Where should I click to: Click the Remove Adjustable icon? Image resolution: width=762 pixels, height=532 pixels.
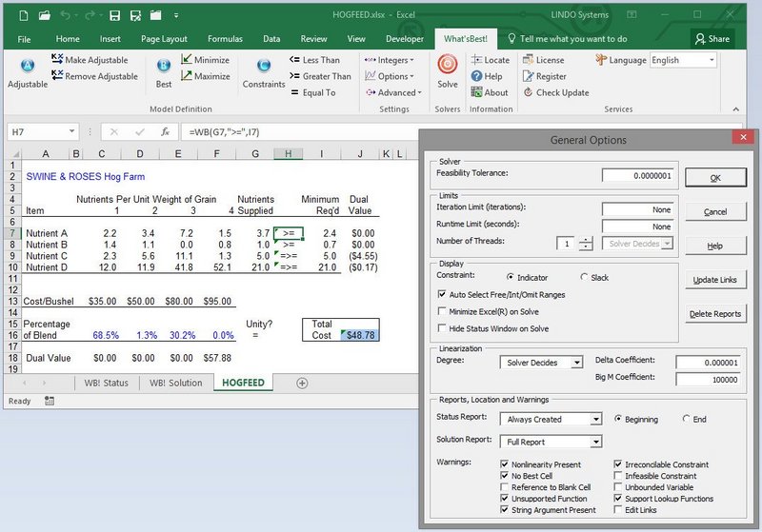tap(57, 75)
